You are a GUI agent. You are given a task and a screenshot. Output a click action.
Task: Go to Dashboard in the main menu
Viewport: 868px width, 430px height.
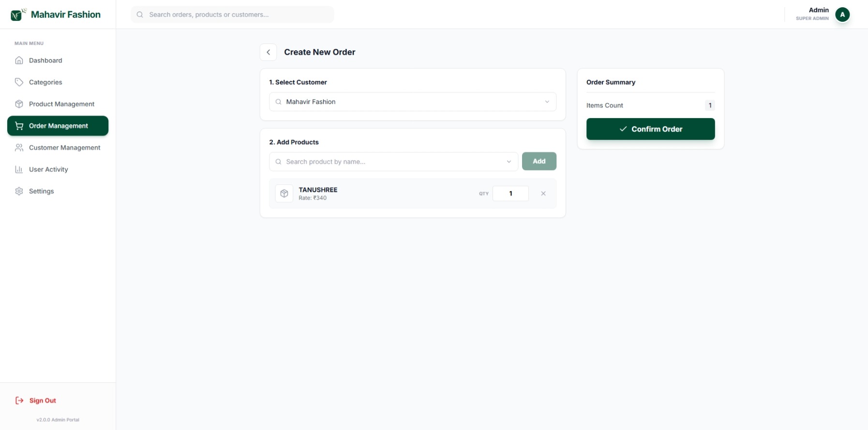[x=45, y=60]
